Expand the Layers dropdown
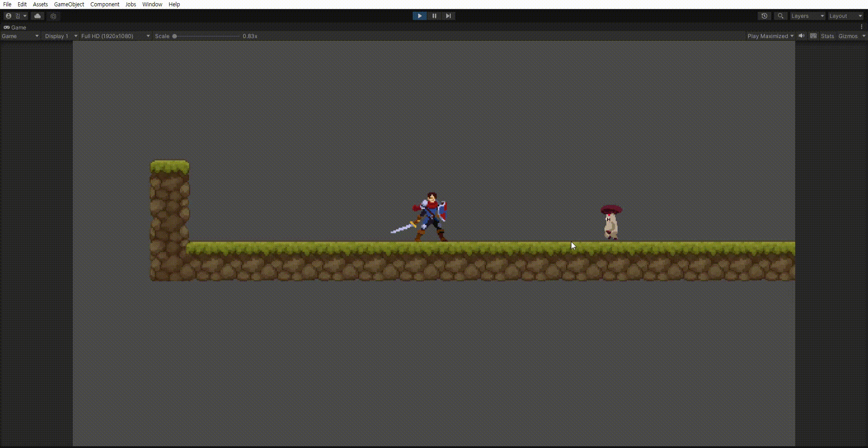 807,16
